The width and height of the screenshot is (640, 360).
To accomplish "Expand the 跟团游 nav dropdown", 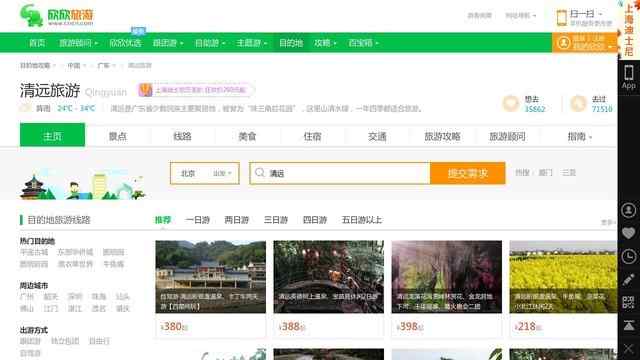I will (182, 43).
